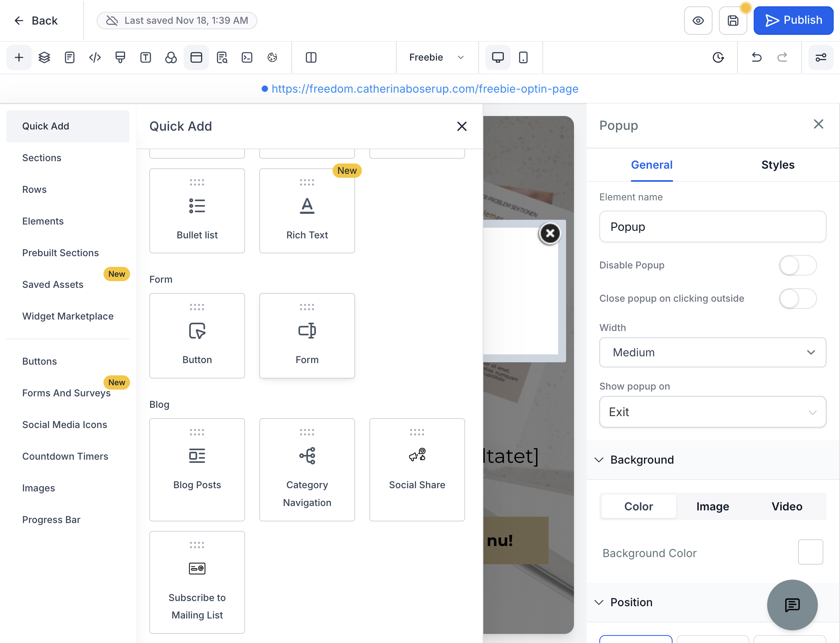Open the Freebie page dropdown
Viewport: 840px width, 643px height.
(x=436, y=57)
